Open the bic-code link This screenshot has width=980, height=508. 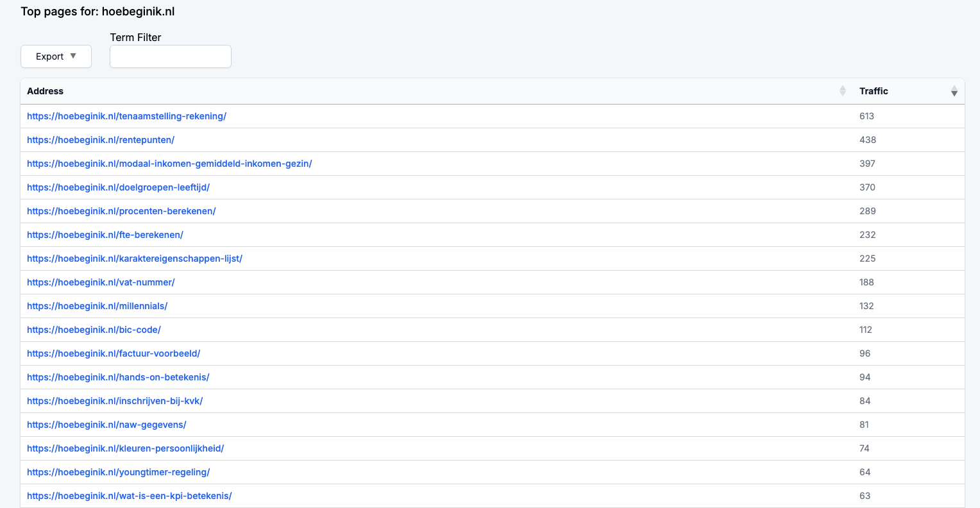coord(94,330)
